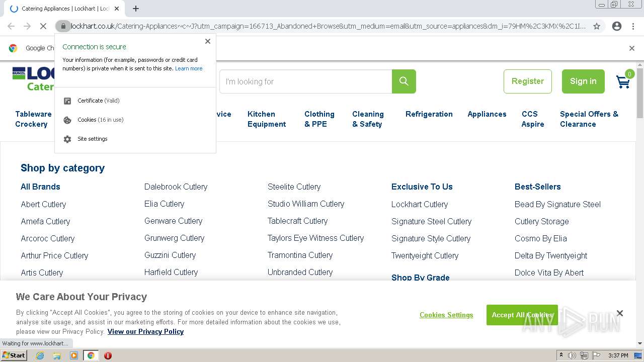Open media player taskbar icon
Viewport: 644px width, 362px height.
pyautogui.click(x=74, y=355)
